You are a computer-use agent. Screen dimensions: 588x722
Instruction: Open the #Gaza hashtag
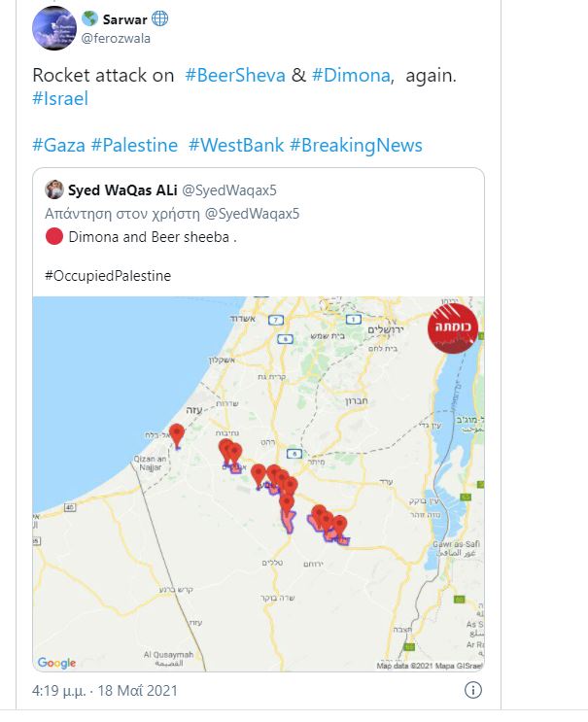coord(58,145)
